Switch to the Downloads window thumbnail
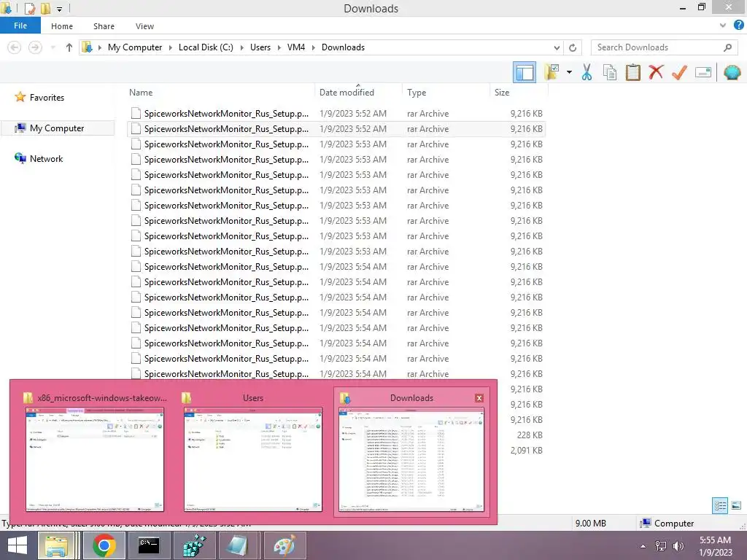Screen dimensions: 747x560 tap(411, 452)
